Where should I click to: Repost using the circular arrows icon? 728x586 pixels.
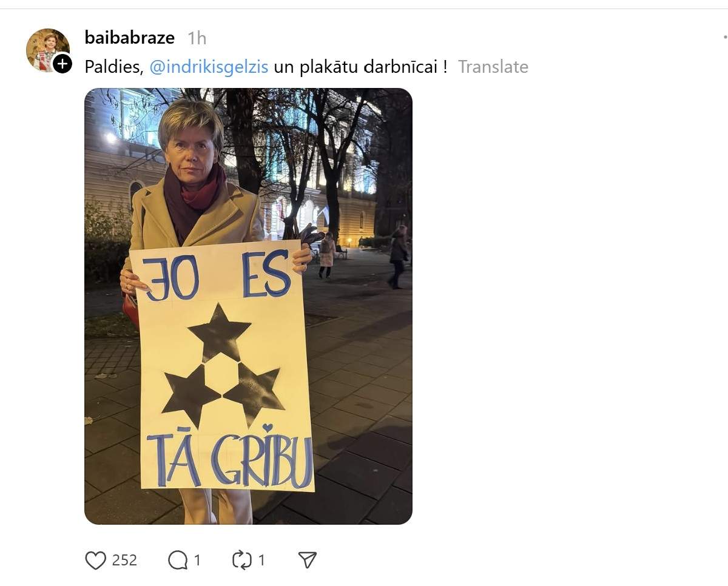[x=242, y=560]
